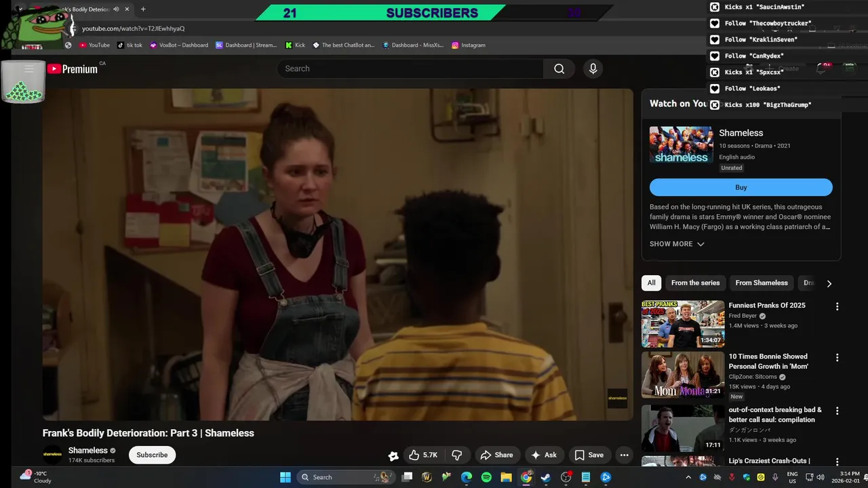Open the volume control in the system tray

[821, 477]
